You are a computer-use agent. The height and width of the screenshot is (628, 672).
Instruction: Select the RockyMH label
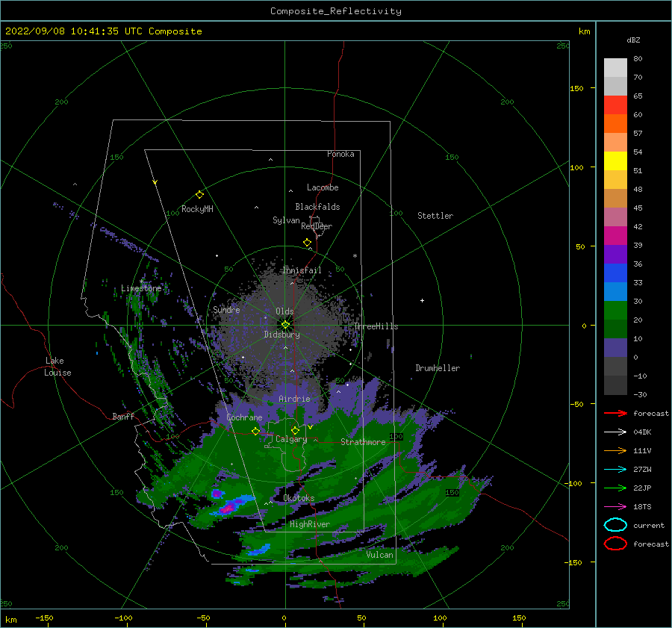(197, 209)
